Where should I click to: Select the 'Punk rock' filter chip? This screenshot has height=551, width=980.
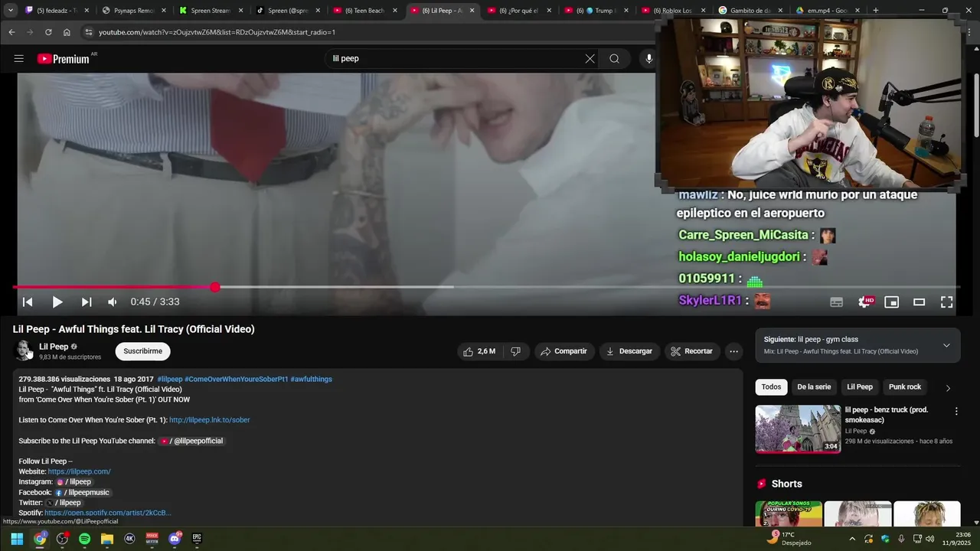coord(904,387)
